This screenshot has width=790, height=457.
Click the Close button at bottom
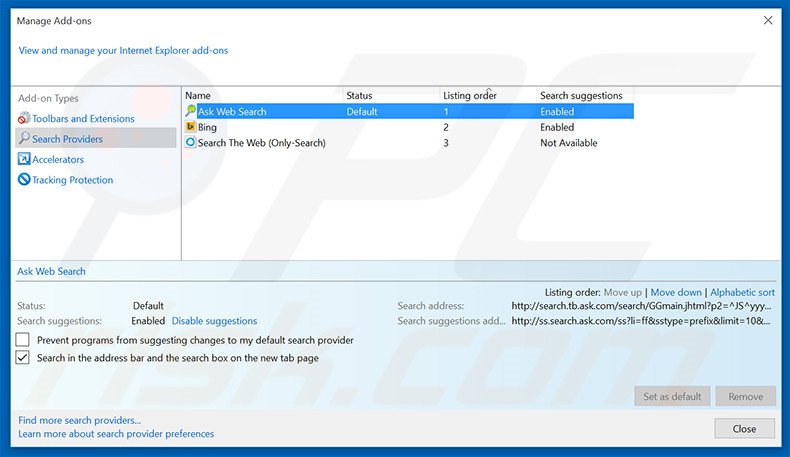744,428
